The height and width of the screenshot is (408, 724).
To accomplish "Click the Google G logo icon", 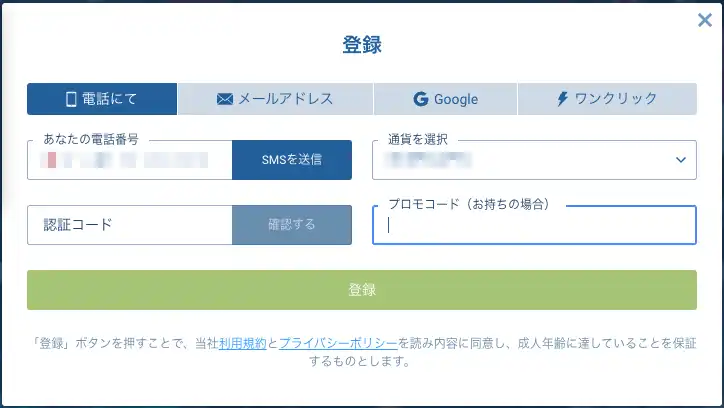I will pyautogui.click(x=421, y=99).
